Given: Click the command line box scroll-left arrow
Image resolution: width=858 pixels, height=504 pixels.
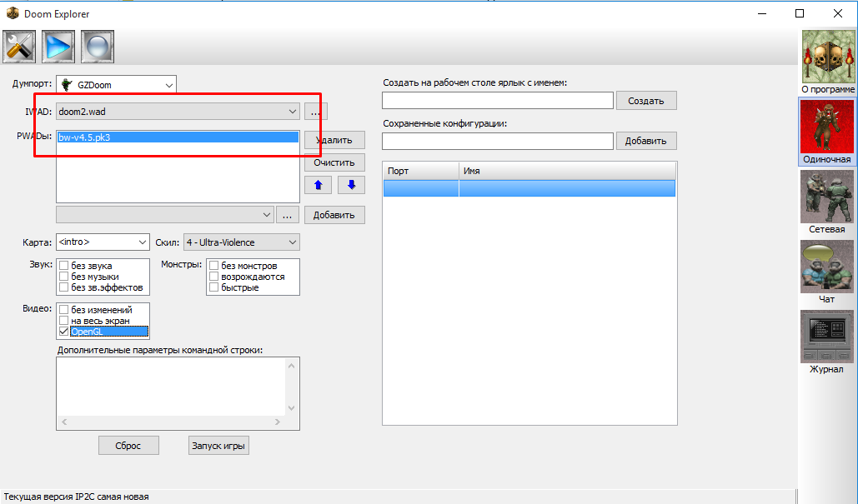Looking at the screenshot, I should (x=64, y=422).
